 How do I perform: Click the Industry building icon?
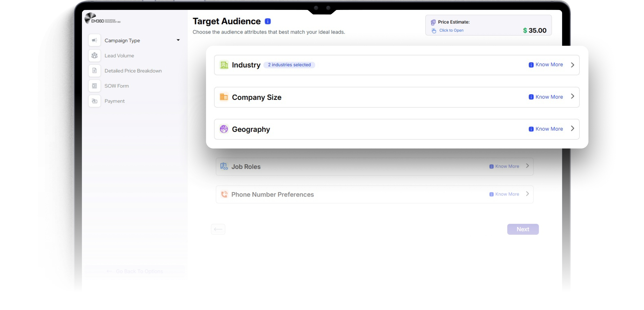tap(224, 65)
